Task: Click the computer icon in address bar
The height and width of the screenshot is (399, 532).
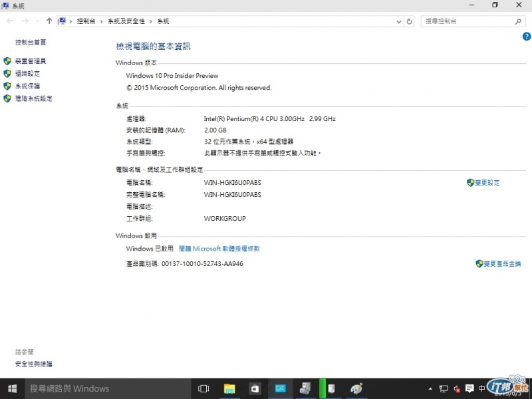Action: 62,21
